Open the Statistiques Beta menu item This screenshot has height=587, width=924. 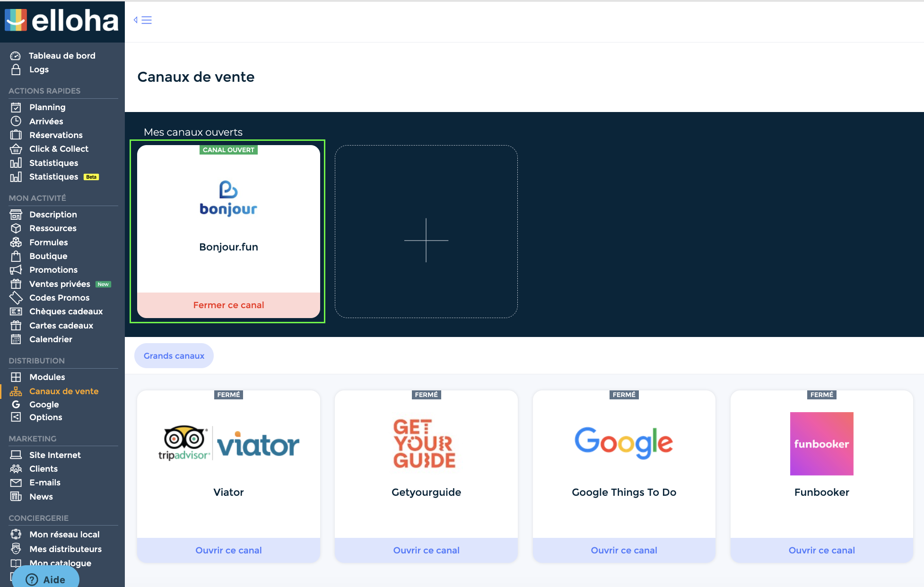coord(54,177)
